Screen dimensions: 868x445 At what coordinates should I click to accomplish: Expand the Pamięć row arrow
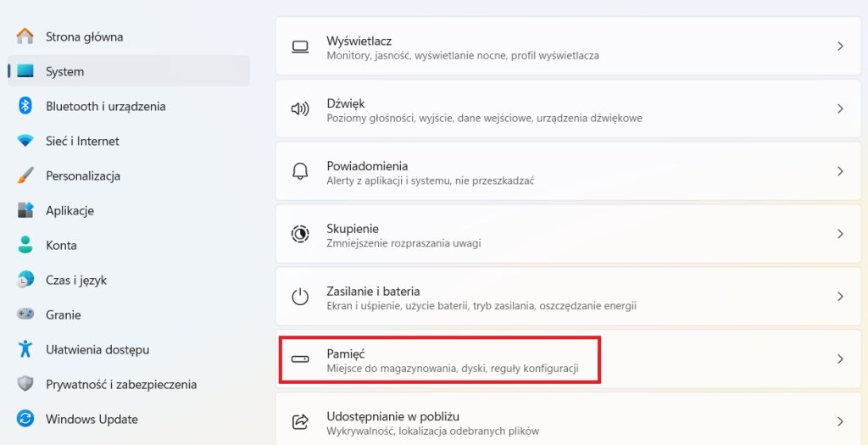pos(840,359)
